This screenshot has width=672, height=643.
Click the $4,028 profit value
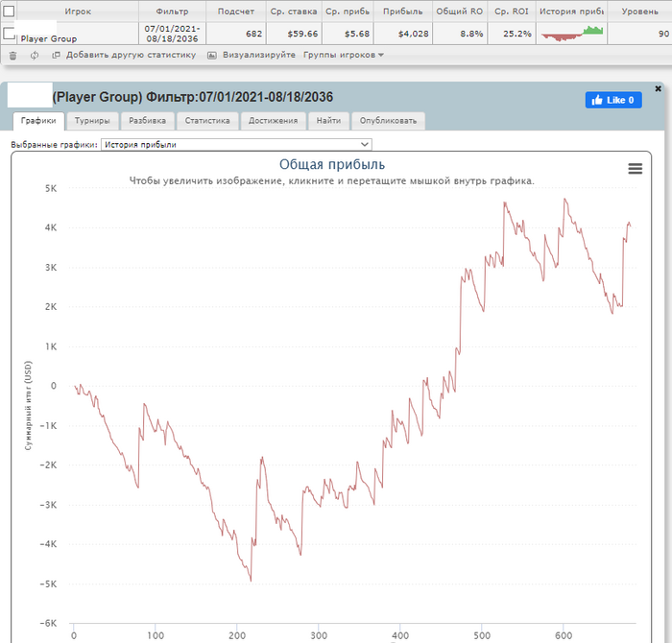(x=413, y=34)
